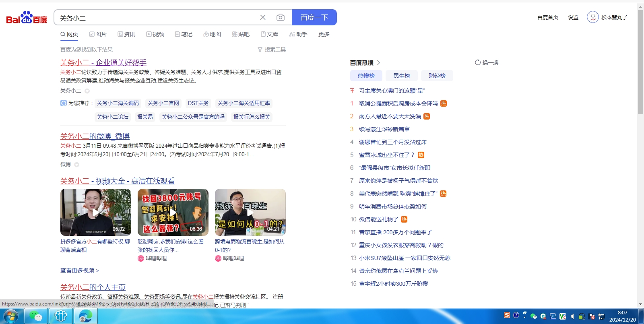Open the 百度首页 header link
644x324 pixels.
(548, 17)
